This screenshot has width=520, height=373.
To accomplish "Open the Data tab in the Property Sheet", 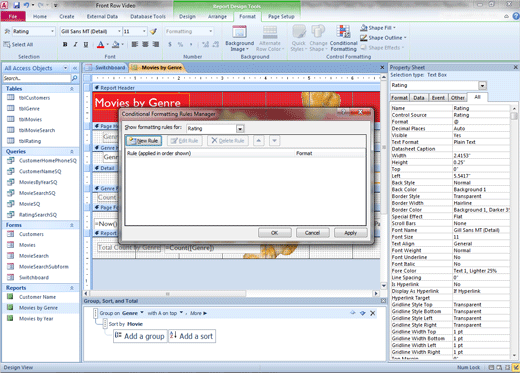I will tap(419, 98).
